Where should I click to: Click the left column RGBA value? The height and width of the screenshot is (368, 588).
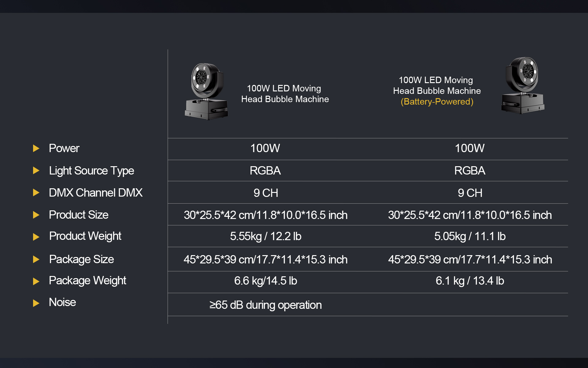pos(265,171)
